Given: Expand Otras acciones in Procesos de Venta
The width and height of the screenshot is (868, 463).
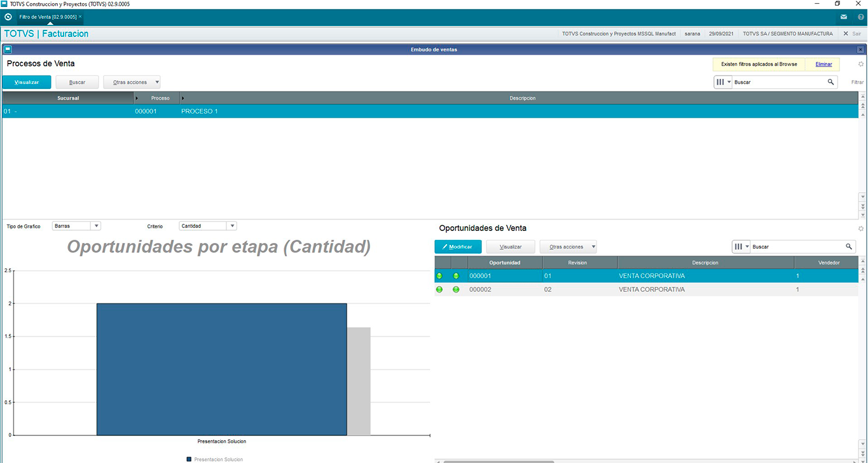Looking at the screenshot, I should [132, 82].
